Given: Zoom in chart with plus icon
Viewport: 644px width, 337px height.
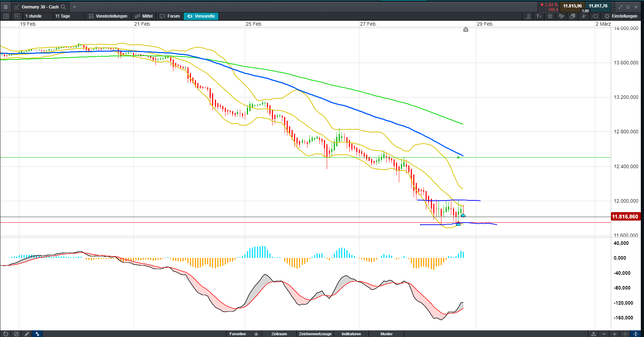Looking at the screenshot, I should (x=614, y=334).
